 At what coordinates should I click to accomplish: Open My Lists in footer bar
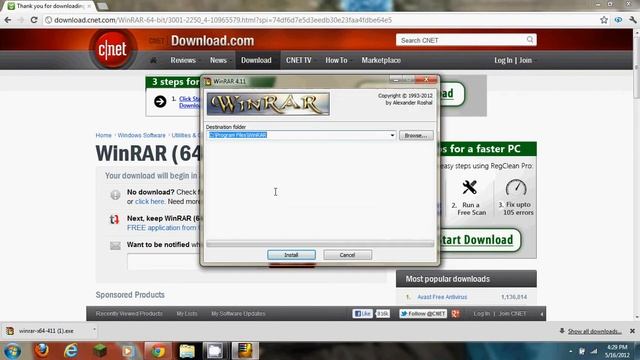pyautogui.click(x=187, y=313)
